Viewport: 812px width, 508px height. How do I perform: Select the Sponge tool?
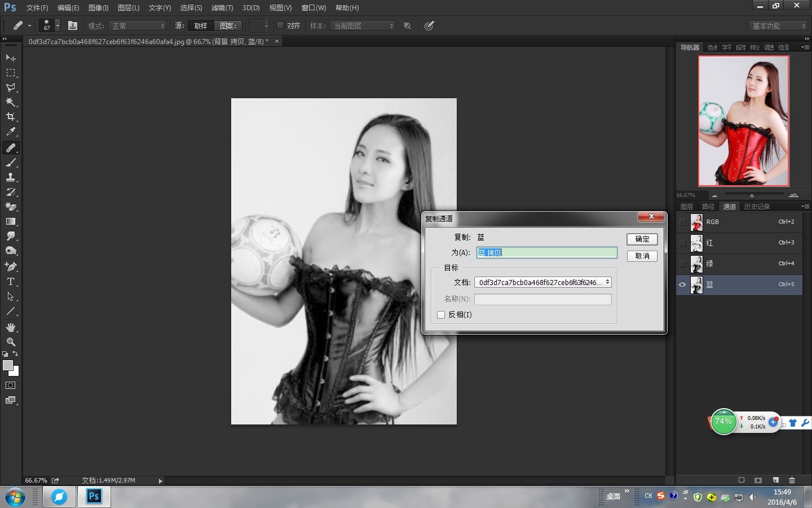coord(11,251)
